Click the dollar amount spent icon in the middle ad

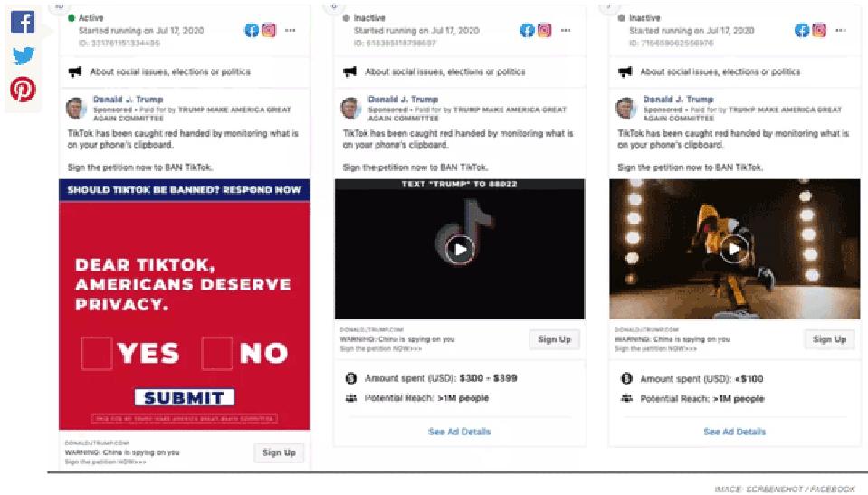click(351, 378)
